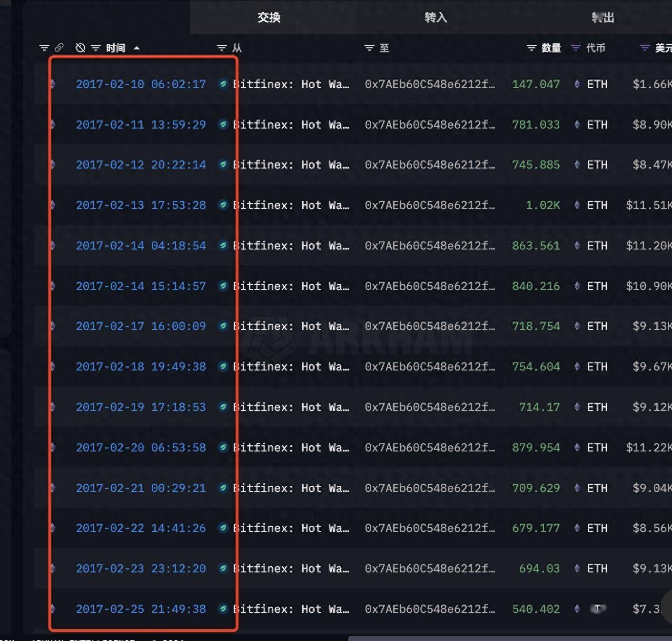Viewport: 672px width, 641px height.
Task: Open transaction dated 2017-02-10 06:02:17
Action: click(141, 84)
